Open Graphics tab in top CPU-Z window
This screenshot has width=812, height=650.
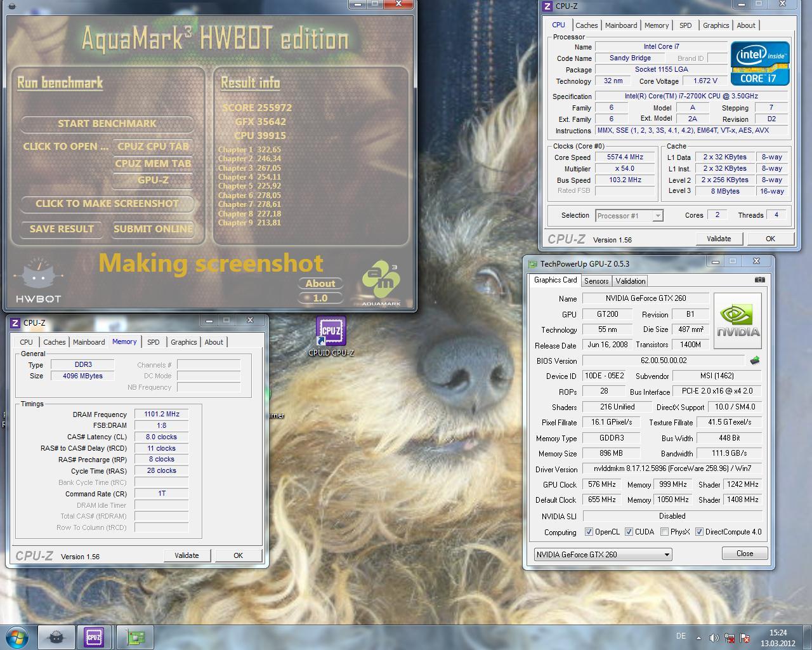pos(716,25)
